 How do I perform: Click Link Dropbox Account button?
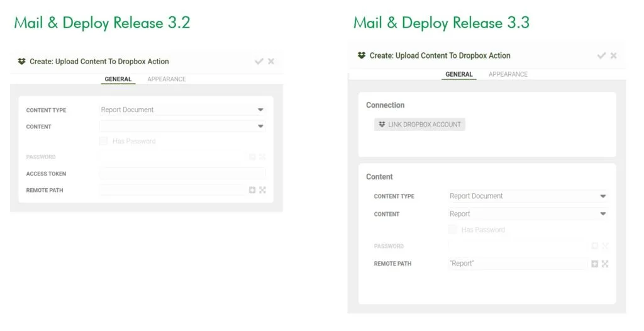pos(419,125)
